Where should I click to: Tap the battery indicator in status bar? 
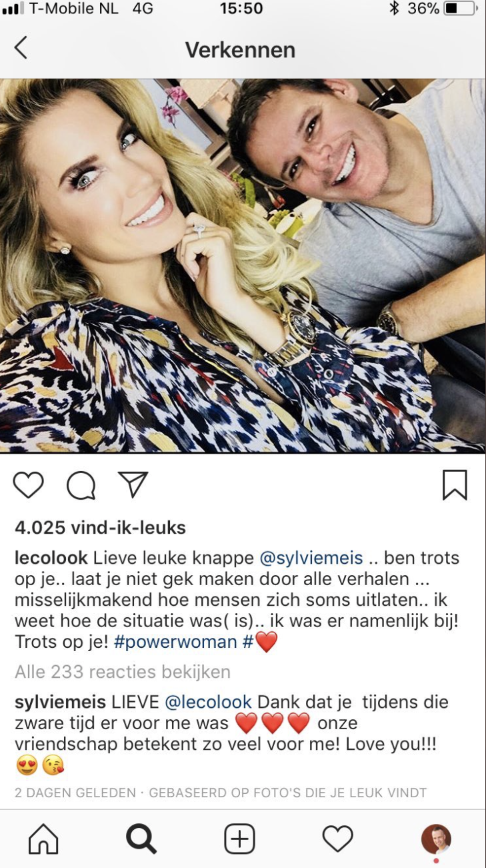(460, 9)
